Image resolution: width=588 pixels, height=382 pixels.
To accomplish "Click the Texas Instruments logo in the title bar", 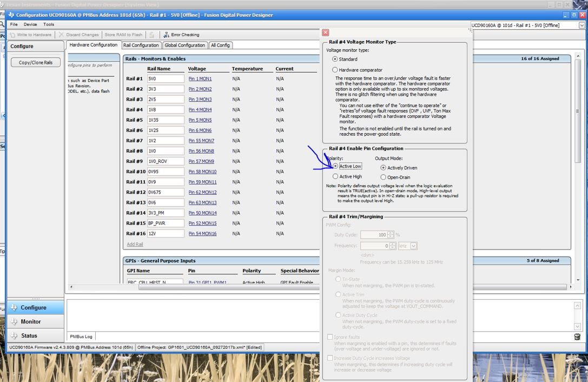I will coord(11,15).
